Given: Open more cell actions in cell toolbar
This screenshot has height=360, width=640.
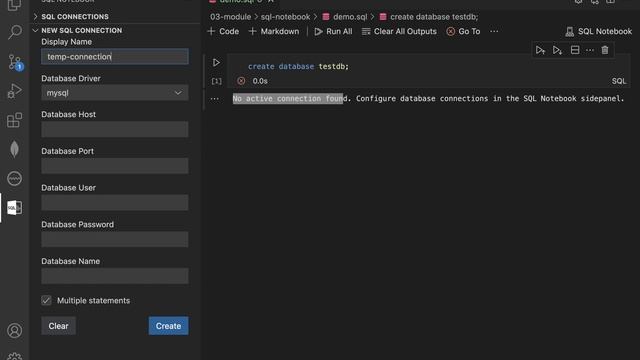Looking at the screenshot, I should (x=590, y=50).
